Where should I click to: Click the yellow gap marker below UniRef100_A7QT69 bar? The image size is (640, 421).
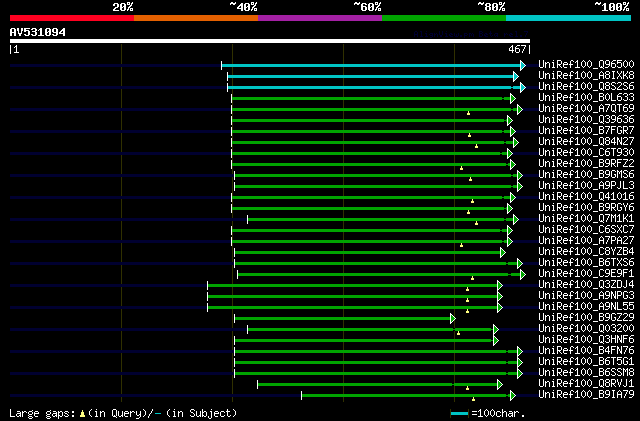pos(469,113)
